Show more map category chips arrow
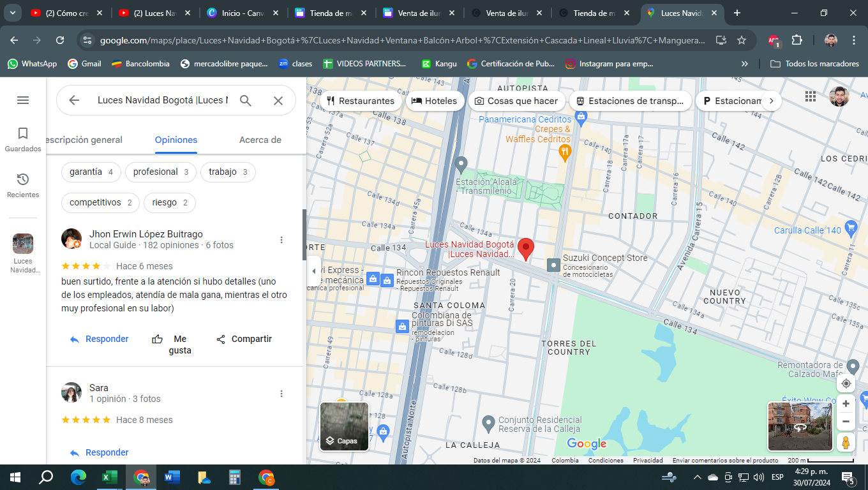Image resolution: width=868 pixels, height=490 pixels. [x=771, y=101]
